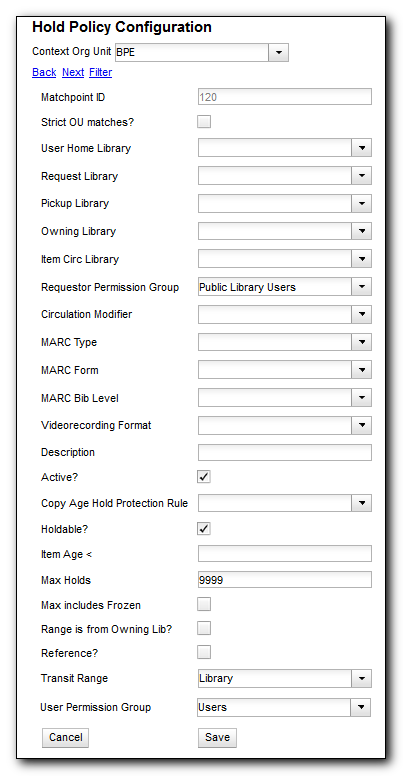Open the Request Library dropdown arrow

362,175
